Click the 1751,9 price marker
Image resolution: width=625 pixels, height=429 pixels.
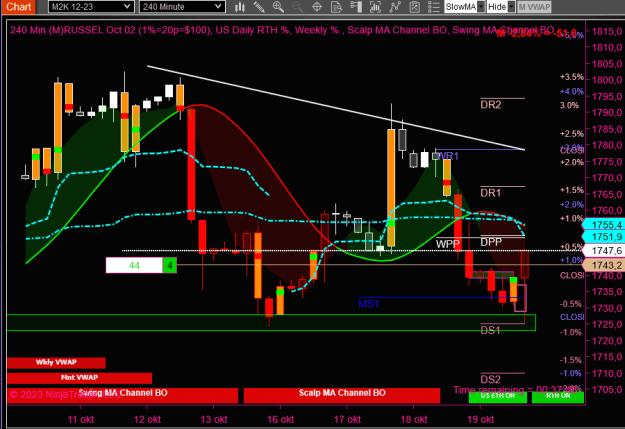pos(603,237)
